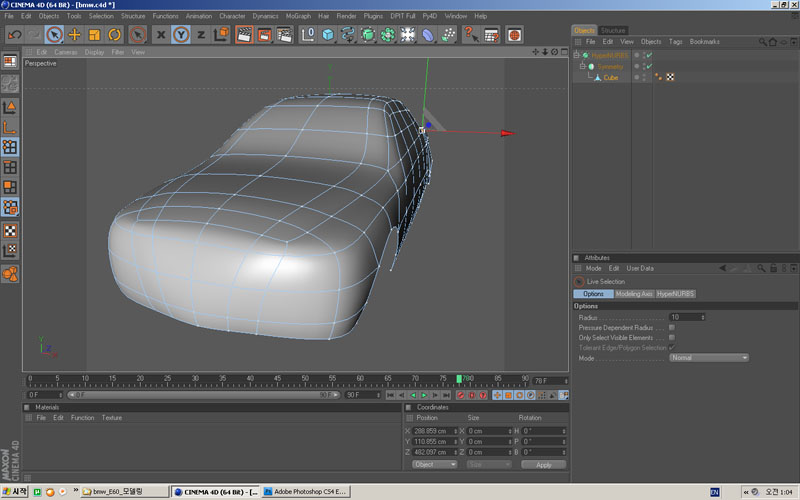Image resolution: width=800 pixels, height=500 pixels.
Task: Open the search icon in Objects panel
Action: (x=763, y=42)
